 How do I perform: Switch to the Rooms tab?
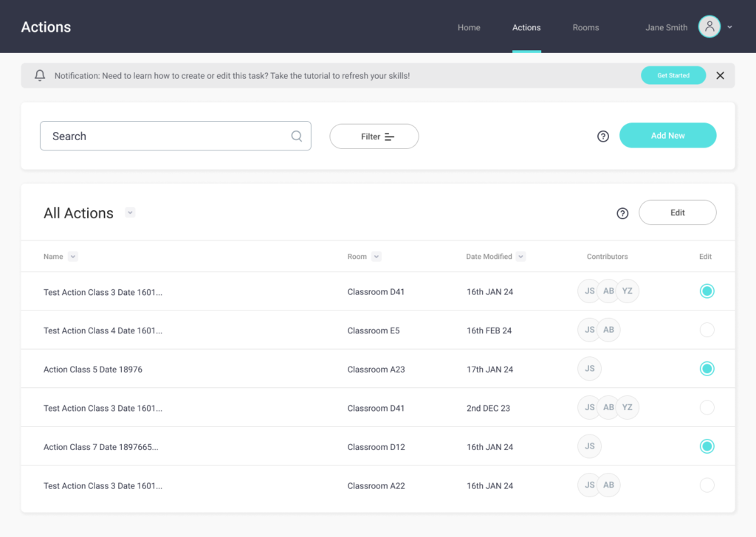click(x=585, y=28)
